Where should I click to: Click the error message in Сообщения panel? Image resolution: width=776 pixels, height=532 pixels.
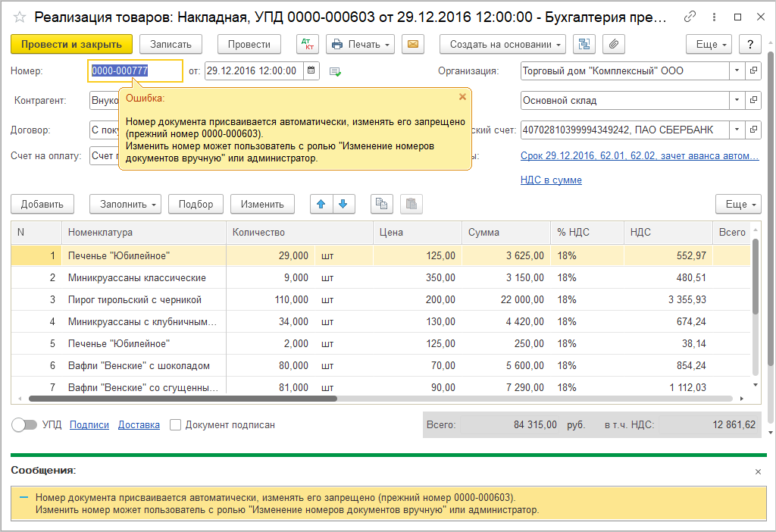[389, 503]
